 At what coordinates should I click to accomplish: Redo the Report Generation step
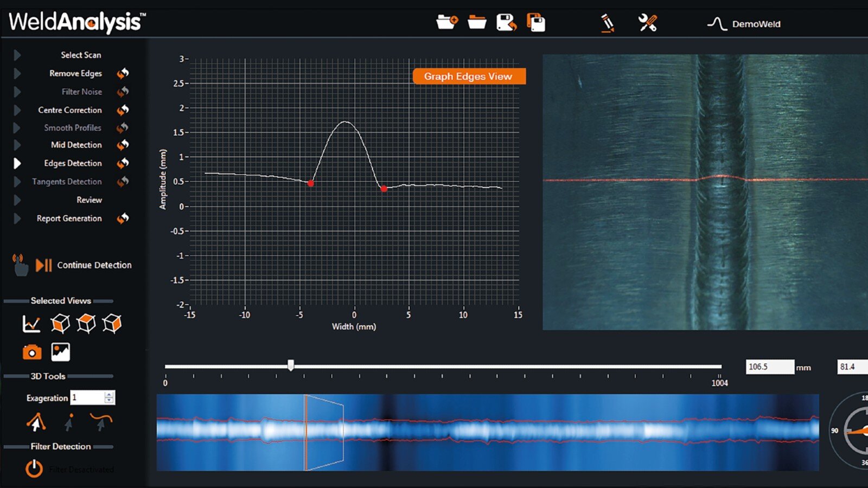tap(123, 219)
